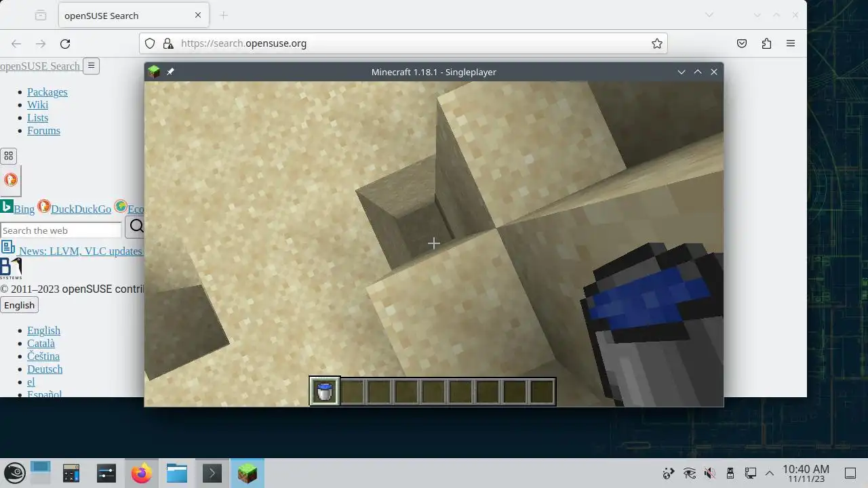
Task: Open the removable device tray icon
Action: (x=730, y=473)
